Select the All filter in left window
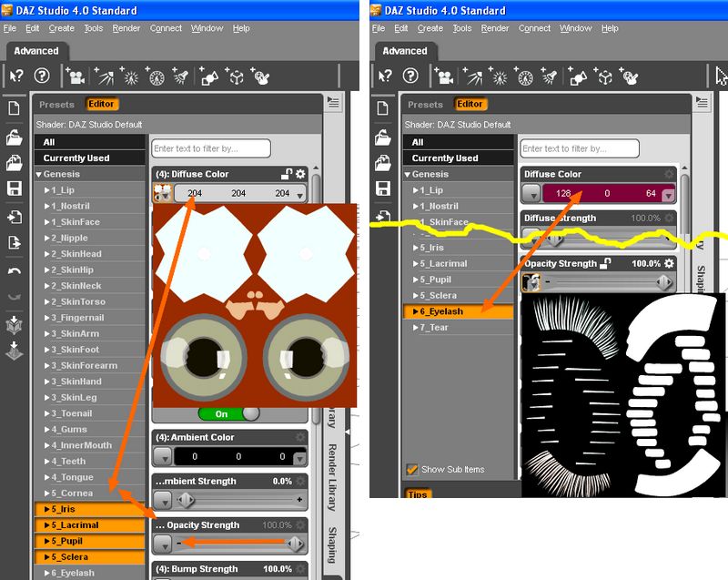The height and width of the screenshot is (580, 728). coord(90,142)
